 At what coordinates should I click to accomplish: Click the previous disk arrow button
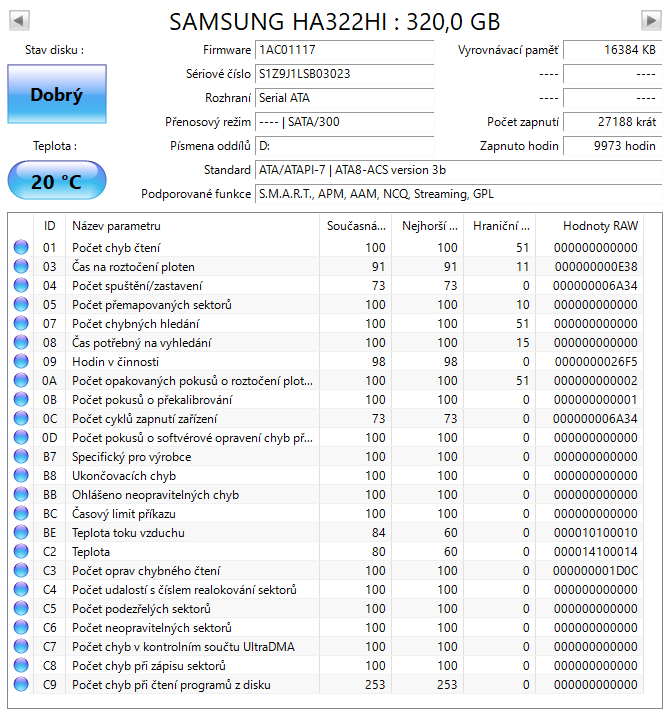(x=19, y=20)
